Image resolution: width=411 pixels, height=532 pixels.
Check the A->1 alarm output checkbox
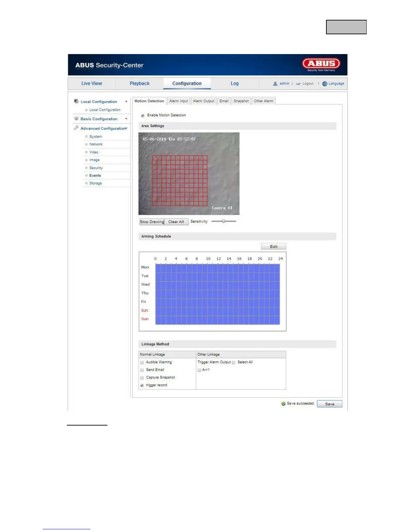(x=199, y=370)
